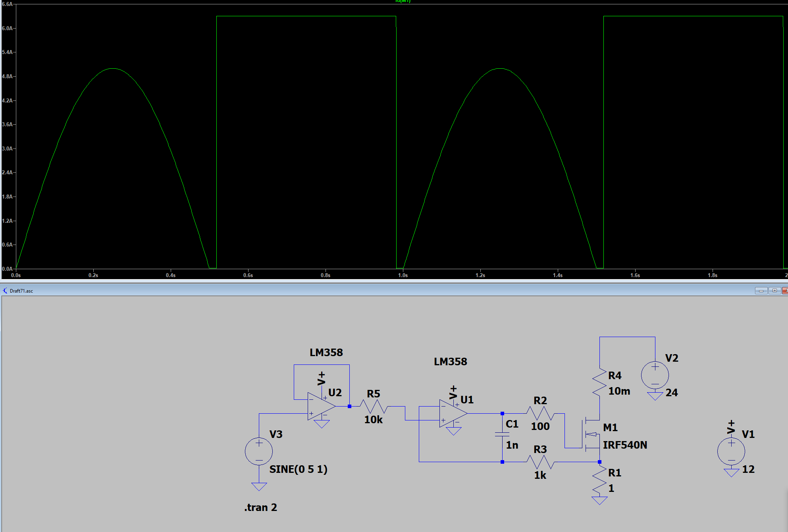The image size is (788, 532).
Task: Click the 1n value of C1
Action: [512, 445]
